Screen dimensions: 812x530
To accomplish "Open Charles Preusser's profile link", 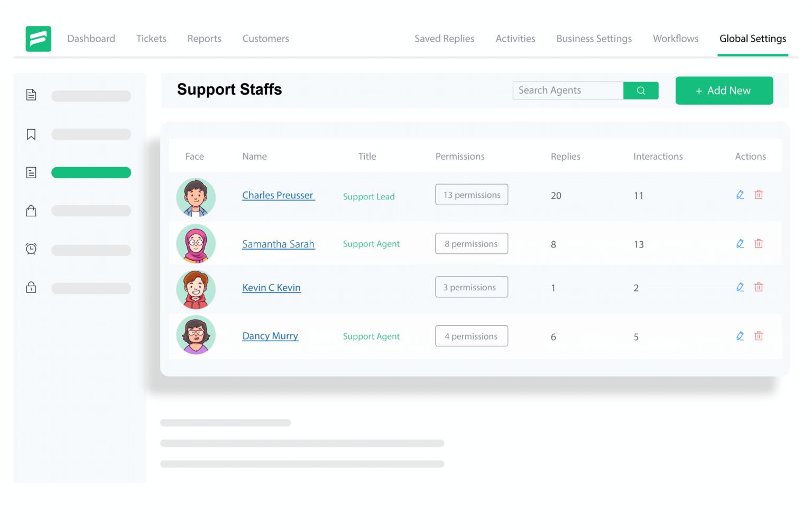I will 278,195.
